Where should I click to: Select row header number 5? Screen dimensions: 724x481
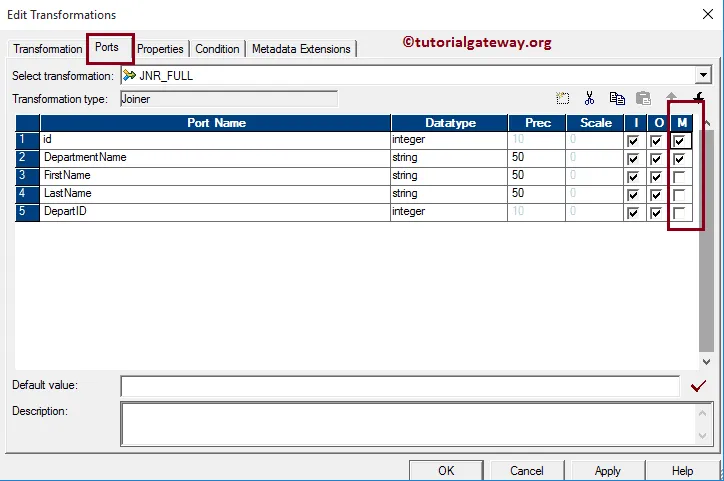pyautogui.click(x=27, y=212)
